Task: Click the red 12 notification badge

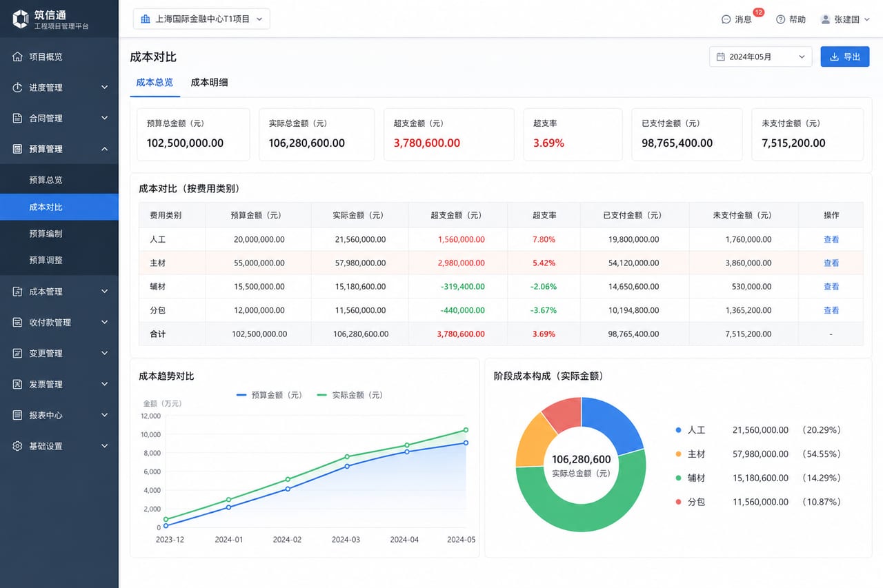Action: point(759,12)
